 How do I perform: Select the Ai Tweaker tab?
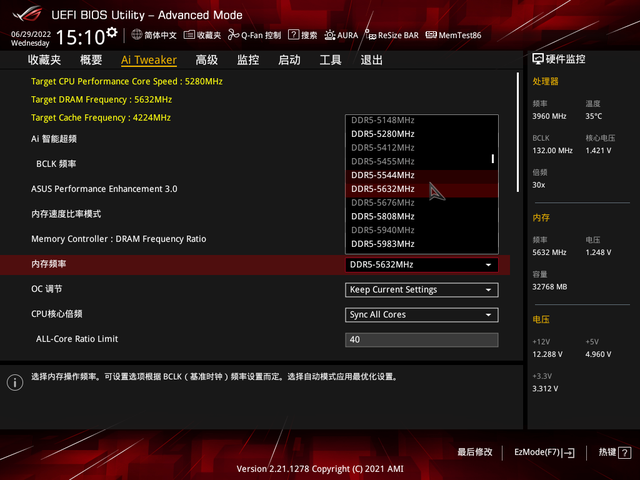pos(149,60)
